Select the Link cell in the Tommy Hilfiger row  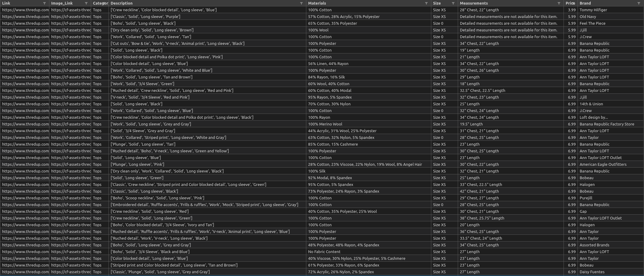(25, 10)
